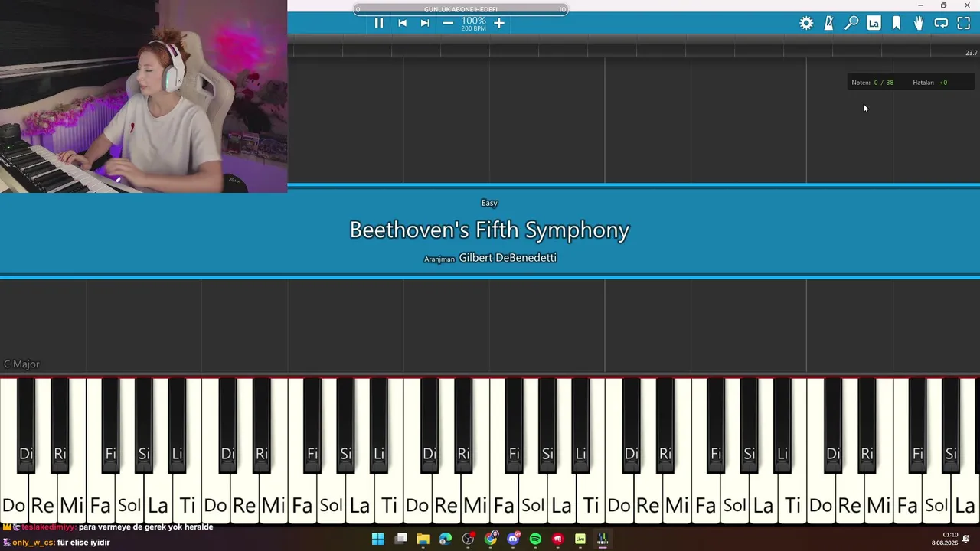This screenshot has width=980, height=551.
Task: Click the Easy difficulty label
Action: pyautogui.click(x=489, y=203)
